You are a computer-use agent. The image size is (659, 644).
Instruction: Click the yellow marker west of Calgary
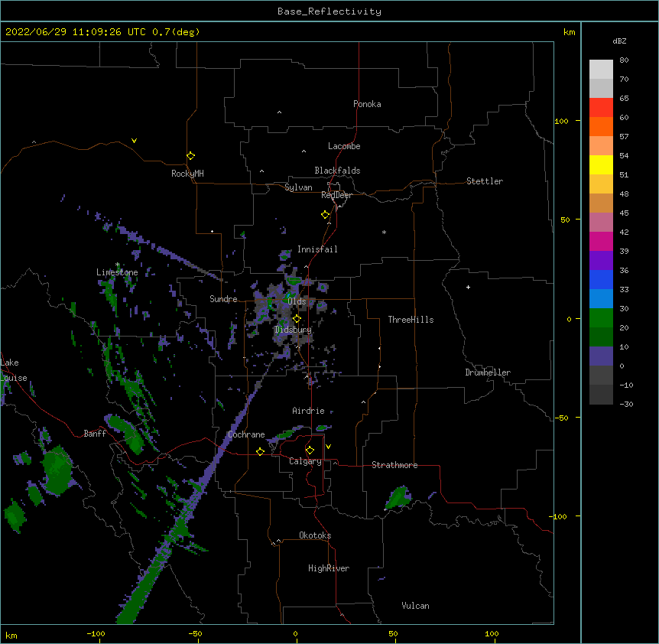260,451
